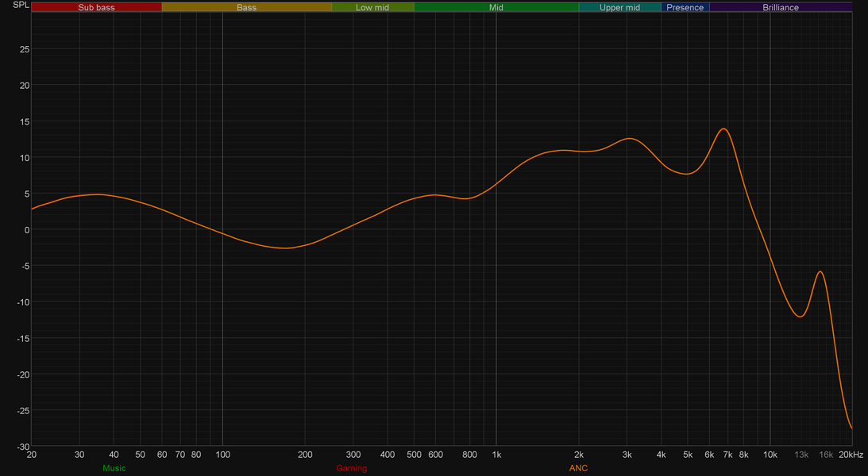Choose the Mid frequency band header

pos(496,8)
